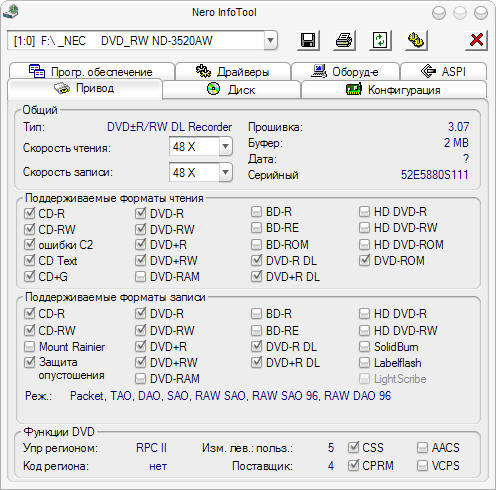Screen dimensions: 496x490
Task: Toggle CSS checkbox
Action: (353, 447)
